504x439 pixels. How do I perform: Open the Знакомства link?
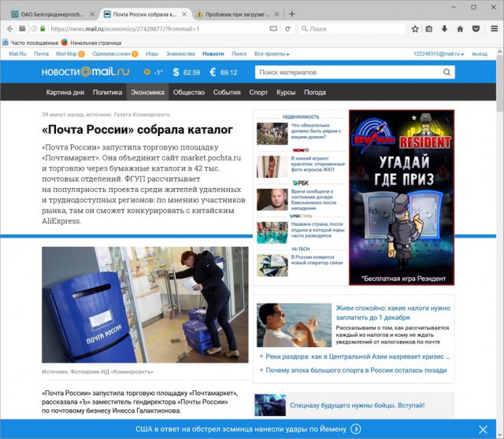coord(180,54)
